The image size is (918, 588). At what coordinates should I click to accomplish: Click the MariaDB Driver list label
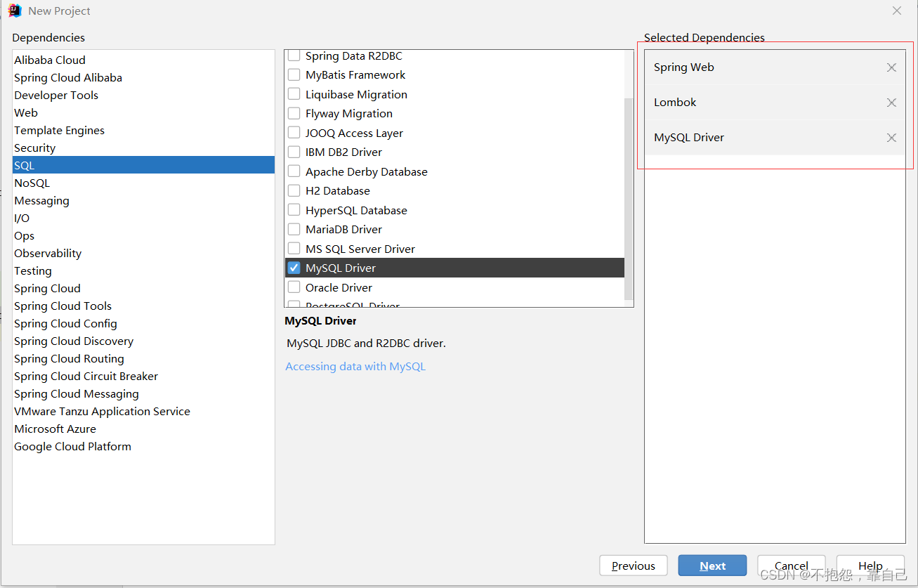coord(343,229)
